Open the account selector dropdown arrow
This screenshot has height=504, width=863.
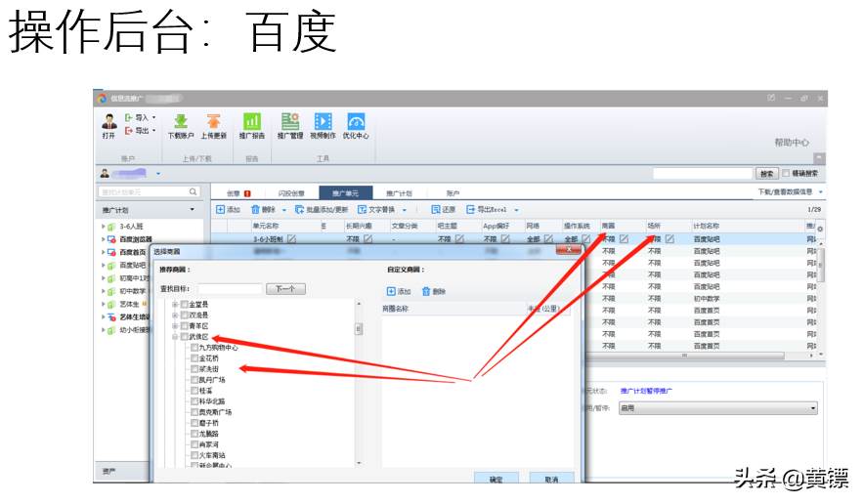[158, 174]
